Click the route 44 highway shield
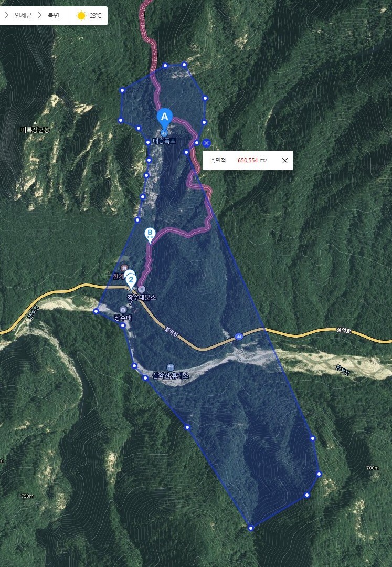392x567 pixels. tap(238, 337)
